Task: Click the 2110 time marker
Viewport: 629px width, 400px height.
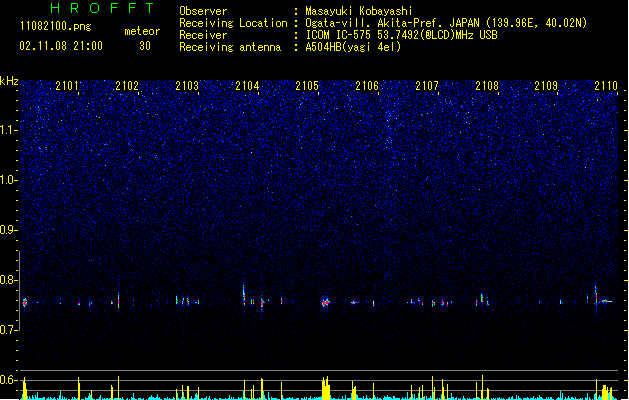Action: (606, 86)
